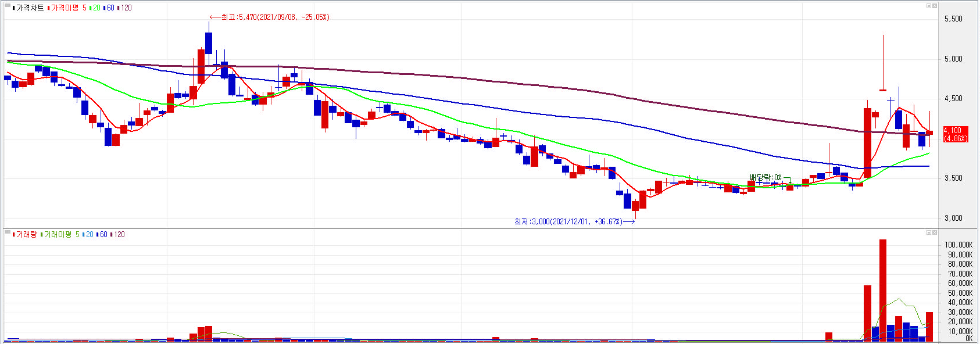Click the 3,000 price axis label
The width and height of the screenshot is (980, 344).
tap(953, 218)
